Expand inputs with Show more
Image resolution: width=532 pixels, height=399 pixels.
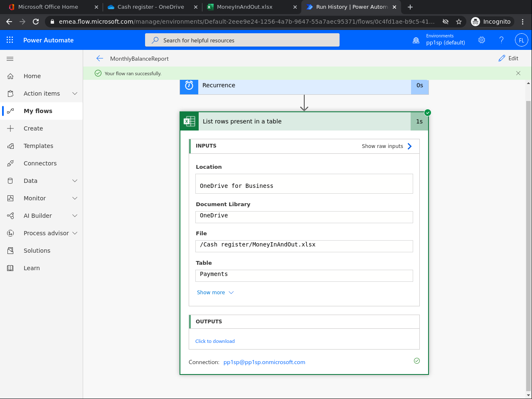tap(215, 293)
